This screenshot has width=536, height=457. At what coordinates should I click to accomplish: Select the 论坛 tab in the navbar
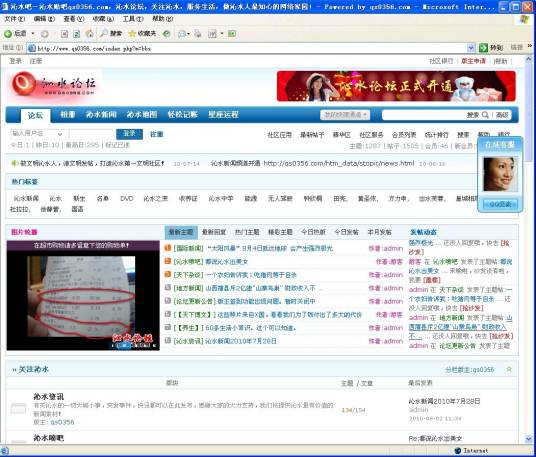[x=36, y=116]
